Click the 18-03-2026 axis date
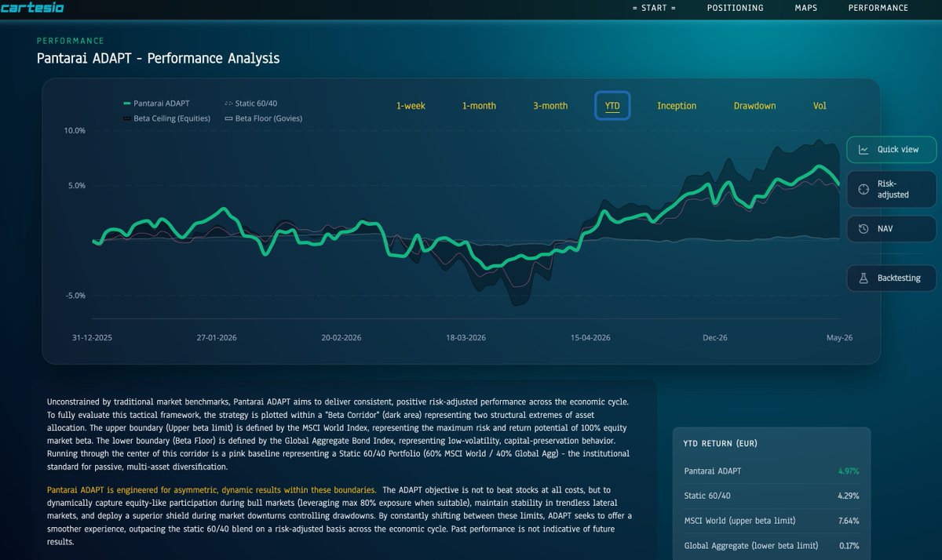This screenshot has height=560, width=942. point(466,337)
